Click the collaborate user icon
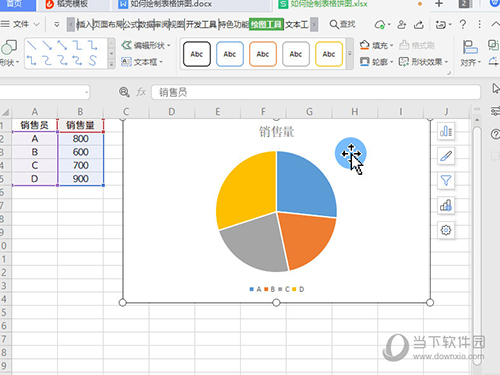This screenshot has width=500, height=375. 402,24
